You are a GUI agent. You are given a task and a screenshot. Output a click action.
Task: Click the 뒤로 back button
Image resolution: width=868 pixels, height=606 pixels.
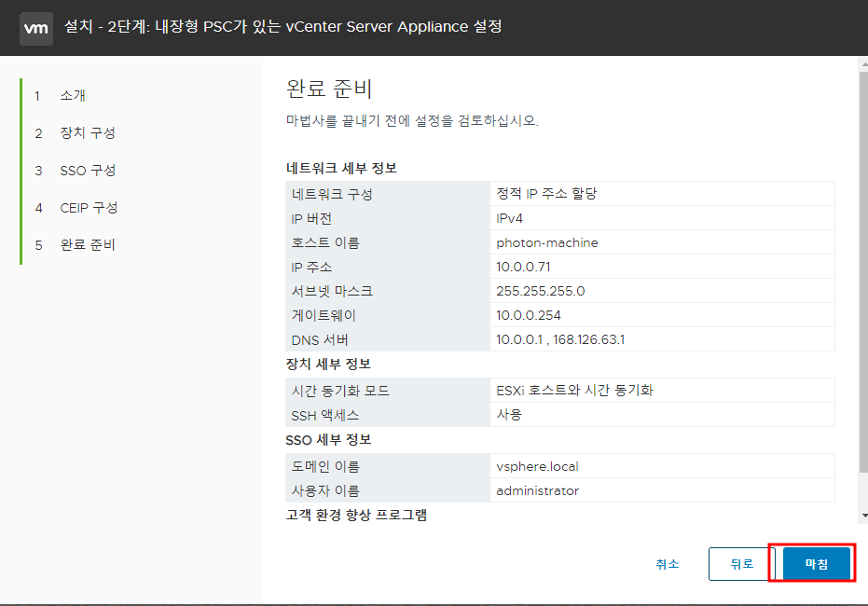[x=742, y=564]
